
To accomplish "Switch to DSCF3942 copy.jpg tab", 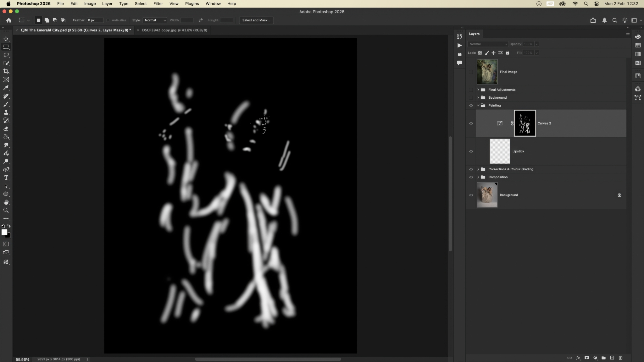I will pos(175,30).
